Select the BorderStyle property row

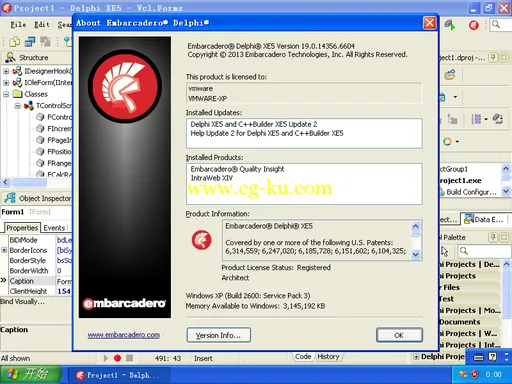pos(36,260)
